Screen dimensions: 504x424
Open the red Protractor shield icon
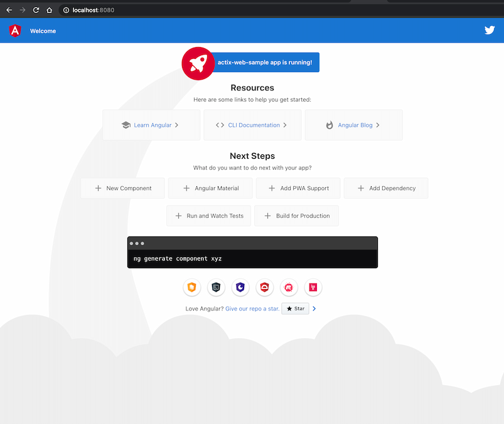[265, 287]
